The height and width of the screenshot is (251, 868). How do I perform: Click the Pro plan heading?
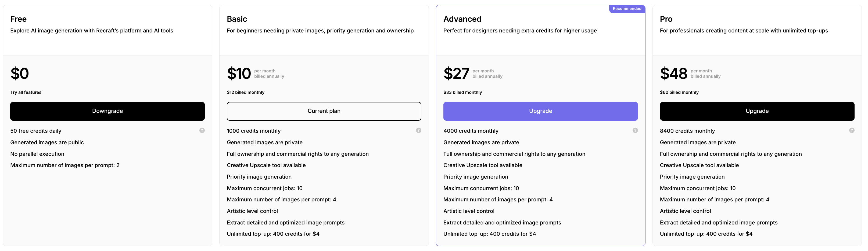(666, 19)
